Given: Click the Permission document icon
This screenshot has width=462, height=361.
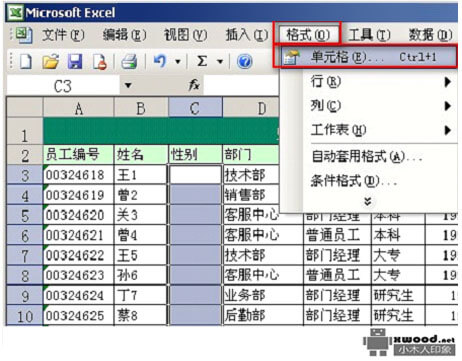Looking at the screenshot, I should click(100, 62).
